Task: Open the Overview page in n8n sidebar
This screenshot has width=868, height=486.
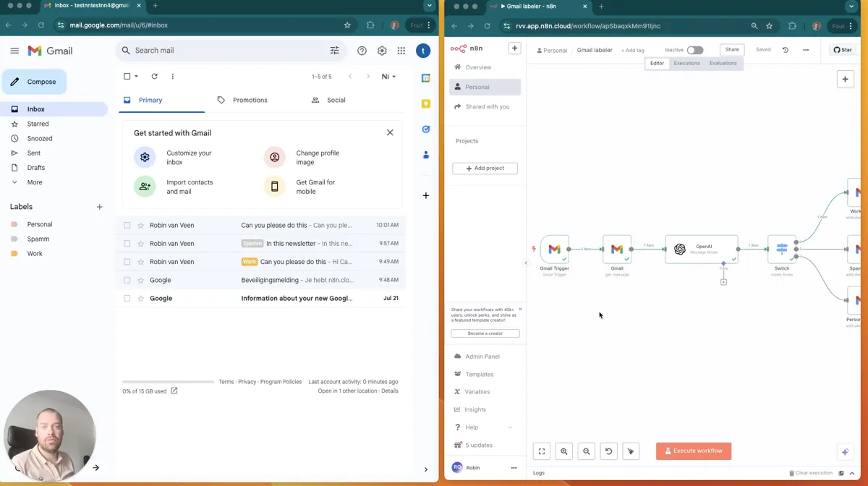Action: (478, 67)
